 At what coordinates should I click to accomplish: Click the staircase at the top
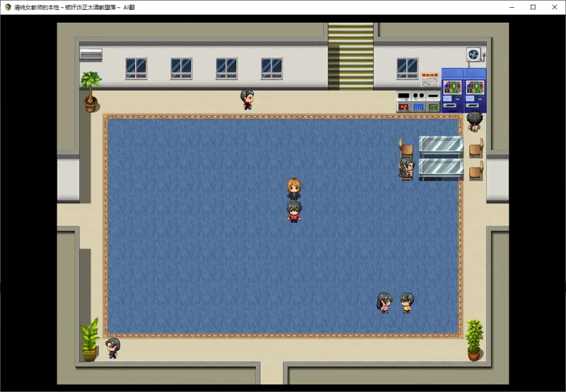(350, 57)
